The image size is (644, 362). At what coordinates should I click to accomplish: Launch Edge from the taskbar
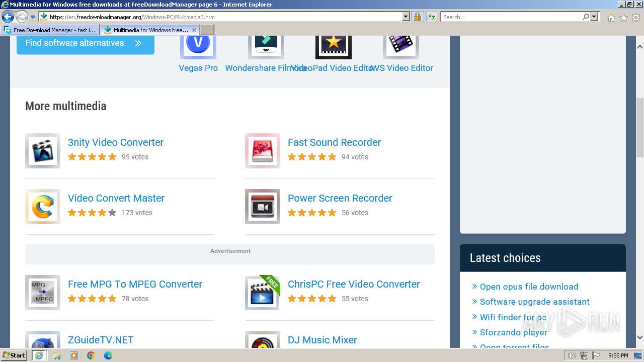point(108,355)
